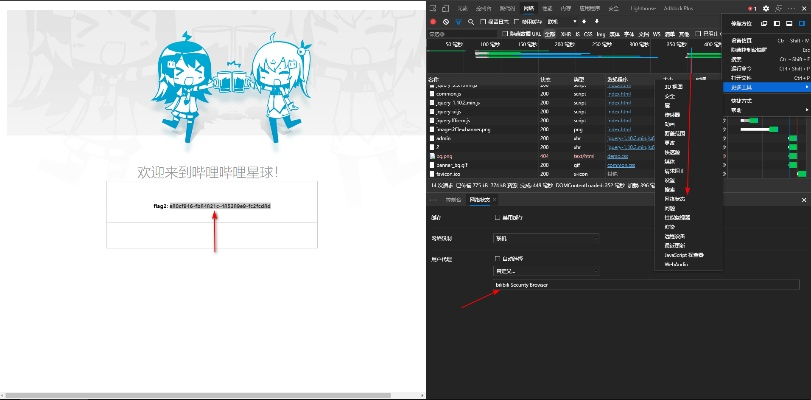Open the network search magnifier icon
Viewport: 811px width, 400px height.
click(471, 22)
